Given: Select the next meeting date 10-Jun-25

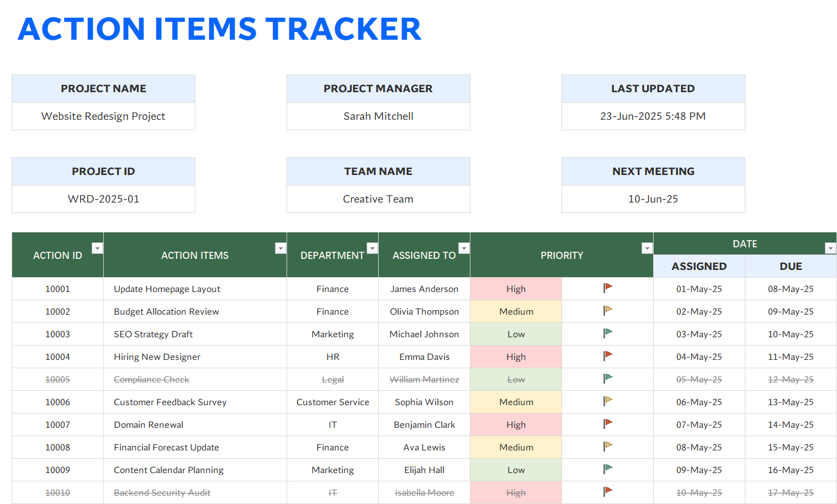Looking at the screenshot, I should [x=653, y=199].
